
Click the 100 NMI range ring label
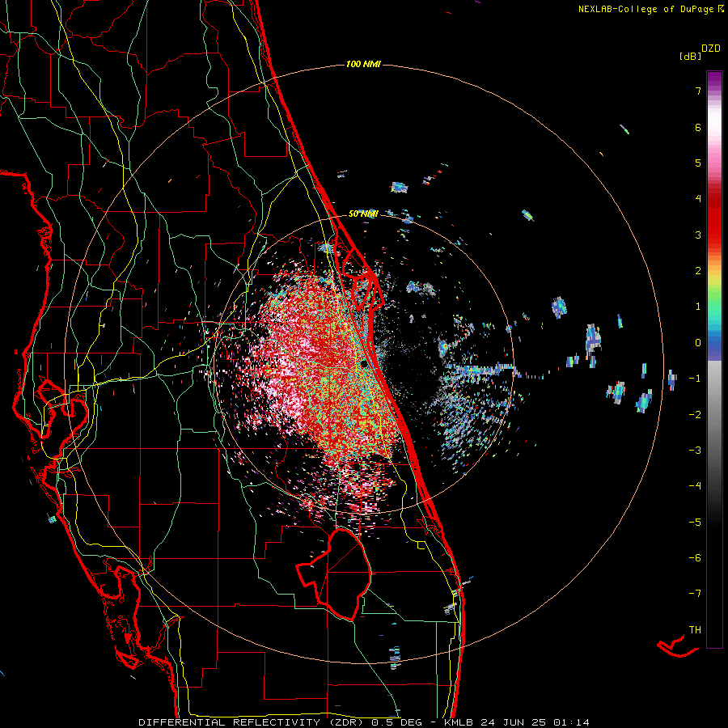point(363,64)
